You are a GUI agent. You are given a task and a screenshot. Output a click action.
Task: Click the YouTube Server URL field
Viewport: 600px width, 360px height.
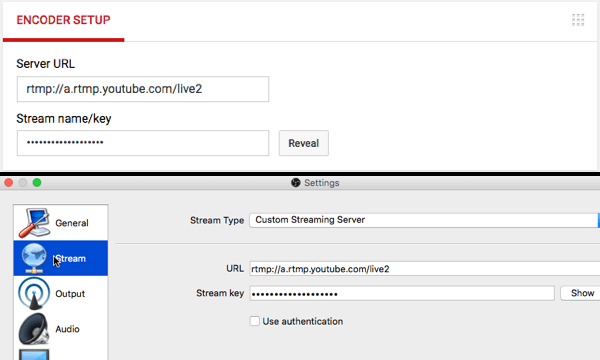(143, 89)
